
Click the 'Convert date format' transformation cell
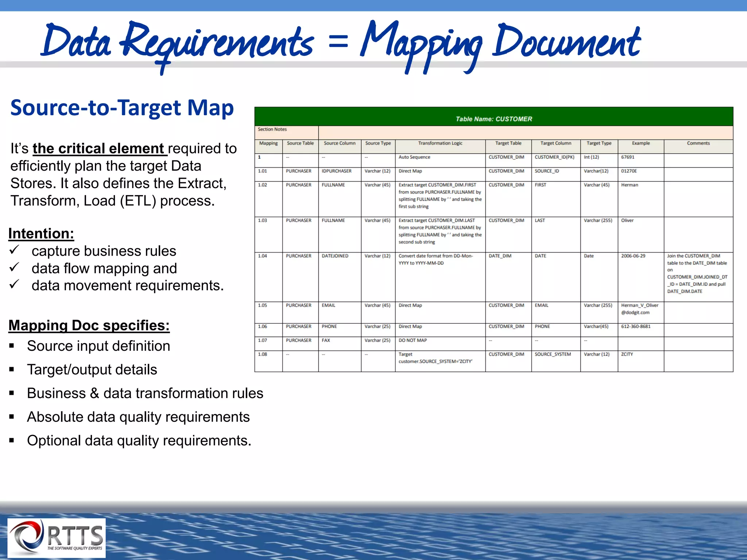tap(440, 277)
